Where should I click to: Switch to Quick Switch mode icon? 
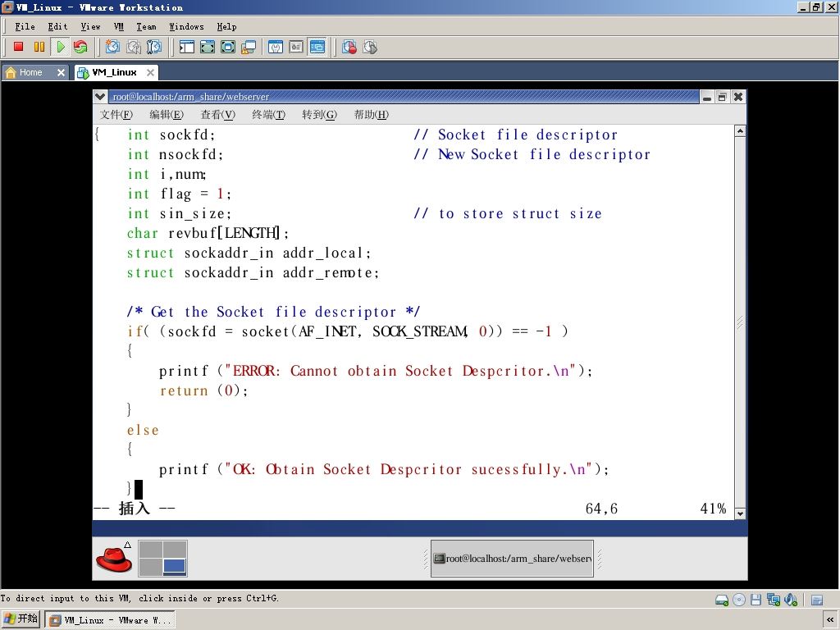[x=208, y=47]
